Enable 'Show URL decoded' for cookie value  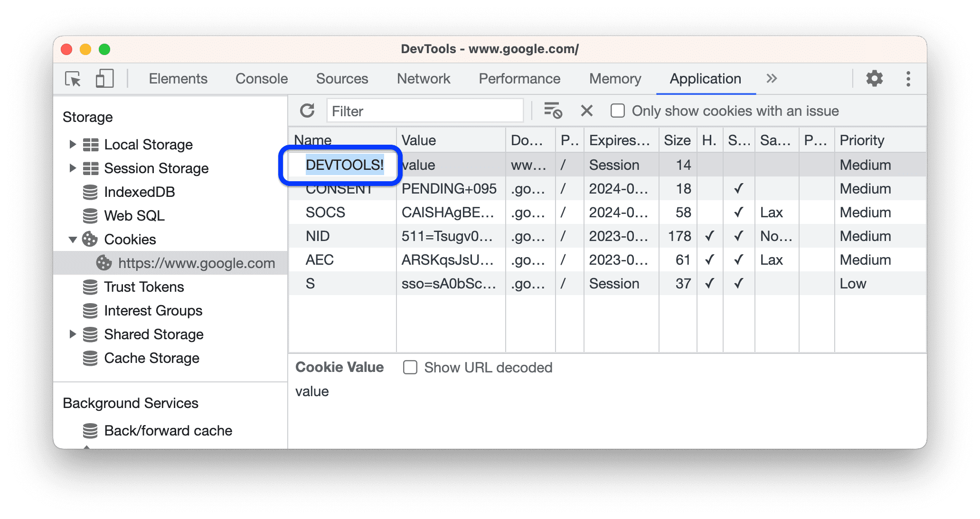coord(409,367)
